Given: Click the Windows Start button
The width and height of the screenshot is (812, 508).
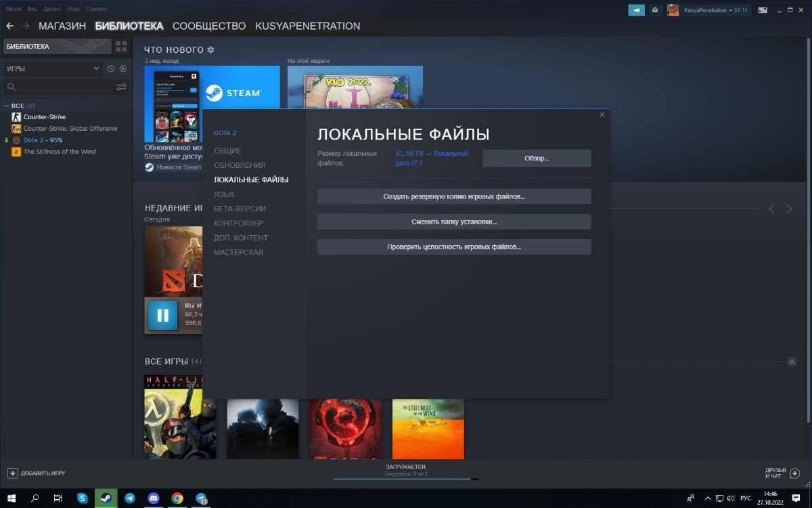Looking at the screenshot, I should (12, 498).
